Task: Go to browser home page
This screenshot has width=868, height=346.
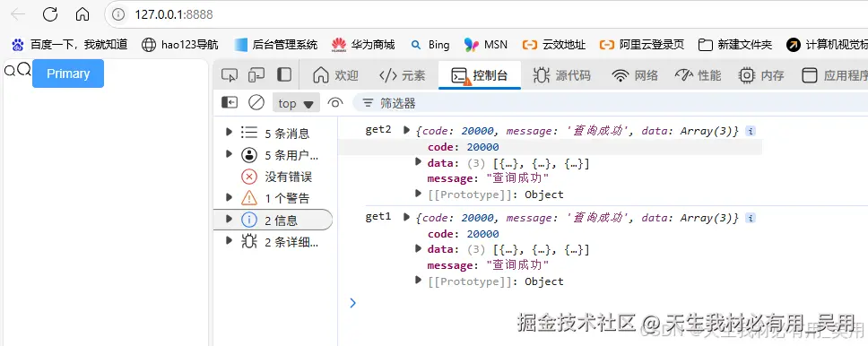Action: 82,14
